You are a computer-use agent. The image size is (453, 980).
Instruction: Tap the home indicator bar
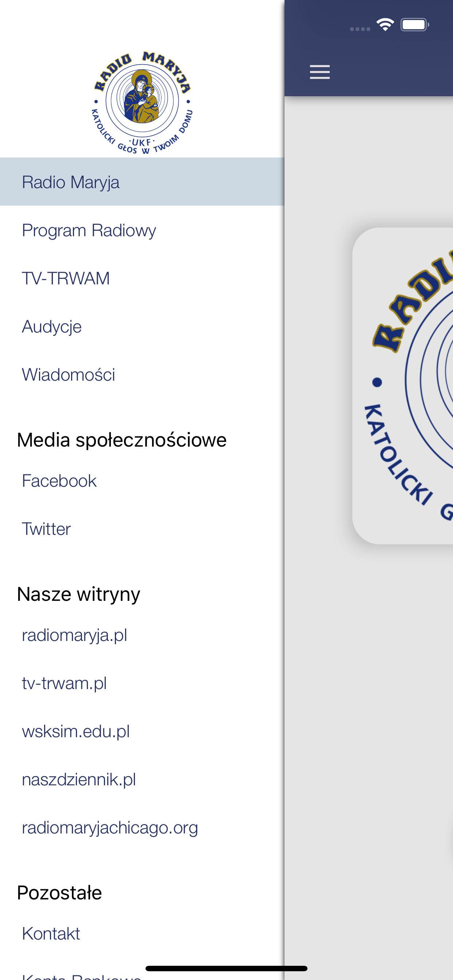pos(226,968)
